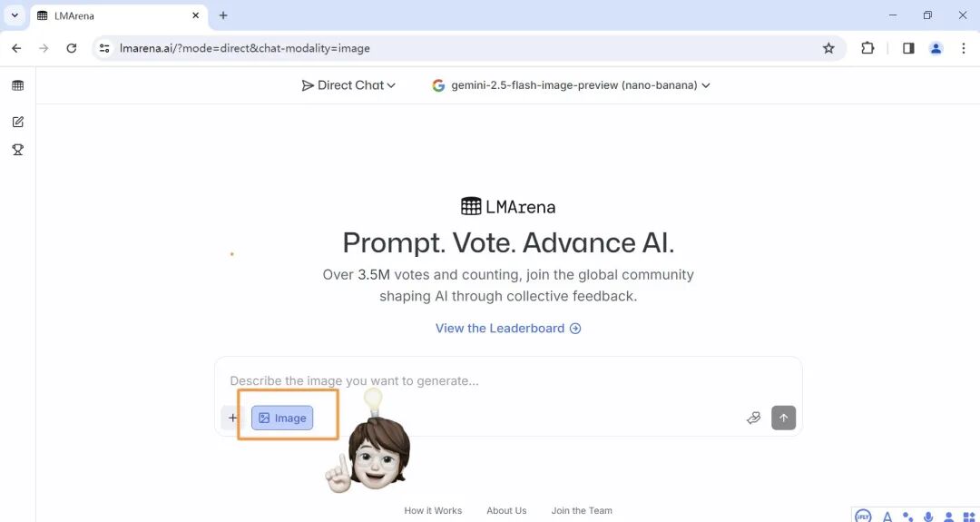The height and width of the screenshot is (522, 980).
Task: Start a new chat via pencil icon
Action: point(17,122)
